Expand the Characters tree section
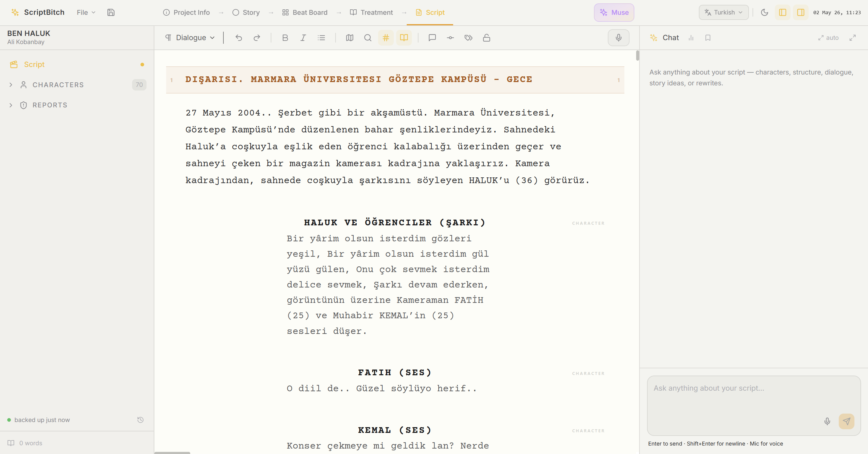 11,85
